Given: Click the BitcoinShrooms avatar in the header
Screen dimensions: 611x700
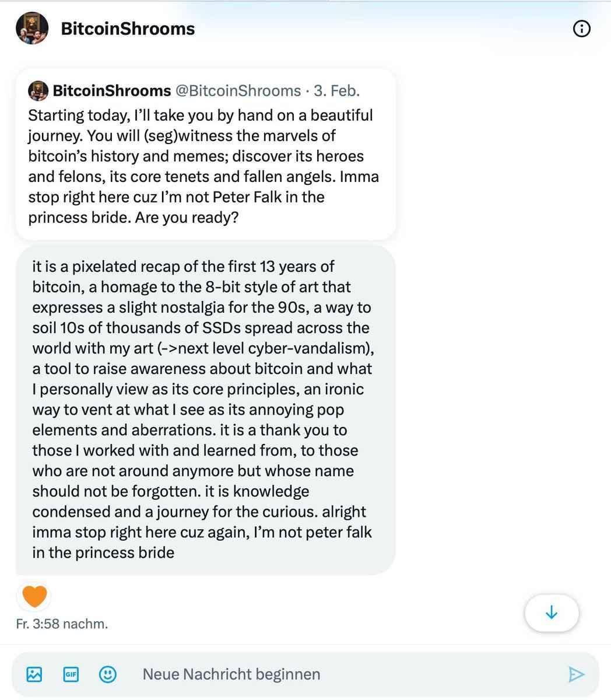Looking at the screenshot, I should tap(31, 29).
